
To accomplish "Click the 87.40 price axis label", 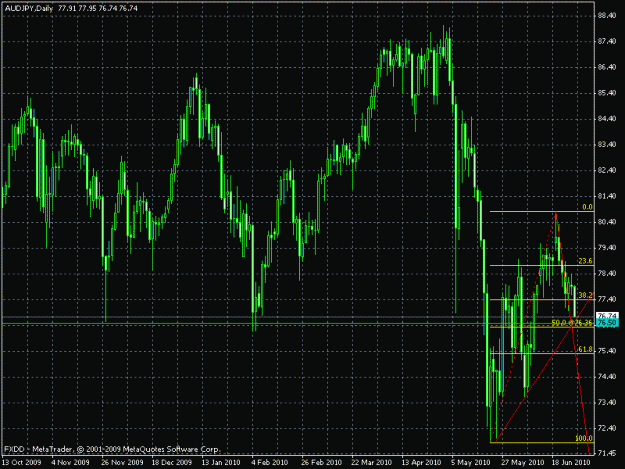I will pyautogui.click(x=607, y=41).
